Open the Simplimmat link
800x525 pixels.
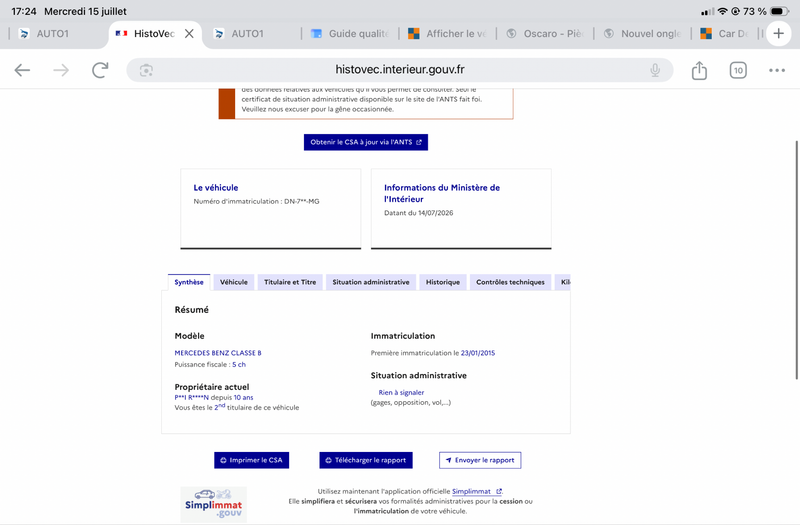(x=477, y=491)
